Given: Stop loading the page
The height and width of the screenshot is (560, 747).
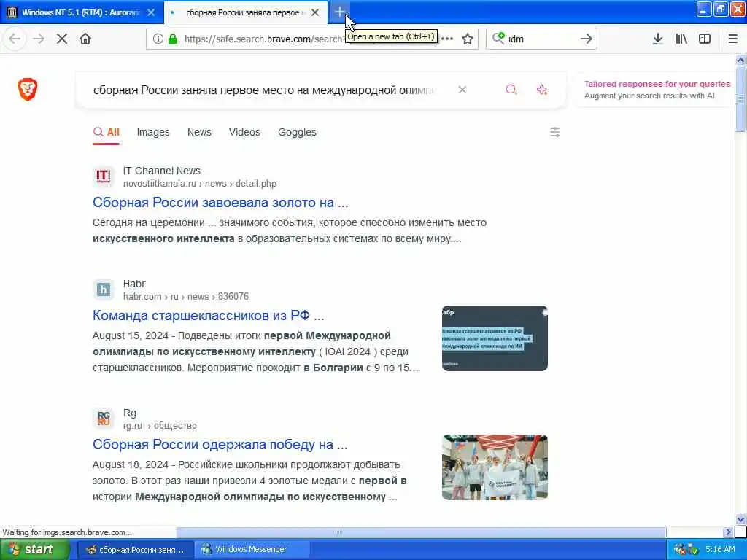Looking at the screenshot, I should [x=62, y=39].
